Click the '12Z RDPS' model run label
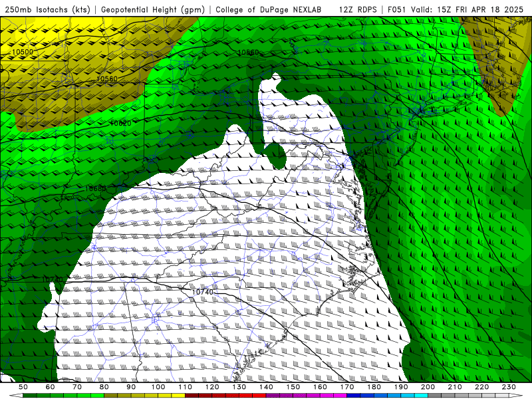532x399 pixels. pyautogui.click(x=358, y=9)
